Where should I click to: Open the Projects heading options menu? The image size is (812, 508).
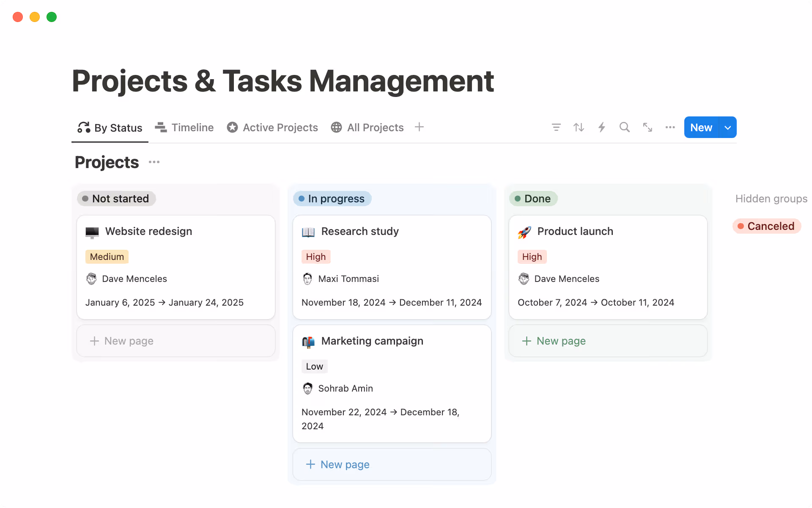tap(154, 162)
